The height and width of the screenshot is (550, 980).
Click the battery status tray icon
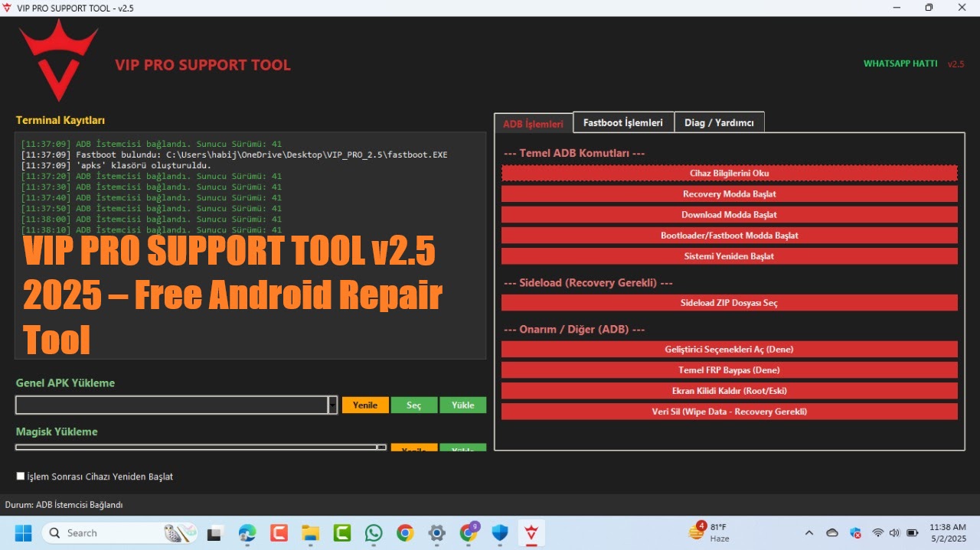[x=913, y=532]
